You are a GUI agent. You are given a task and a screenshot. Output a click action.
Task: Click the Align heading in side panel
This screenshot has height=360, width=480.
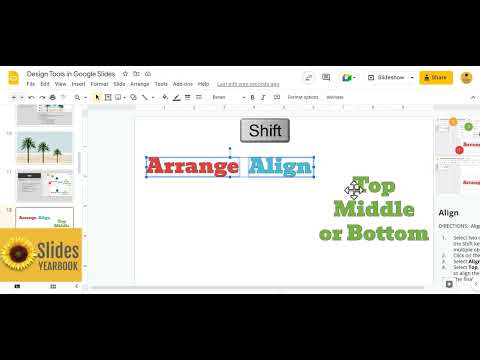pyautogui.click(x=448, y=213)
